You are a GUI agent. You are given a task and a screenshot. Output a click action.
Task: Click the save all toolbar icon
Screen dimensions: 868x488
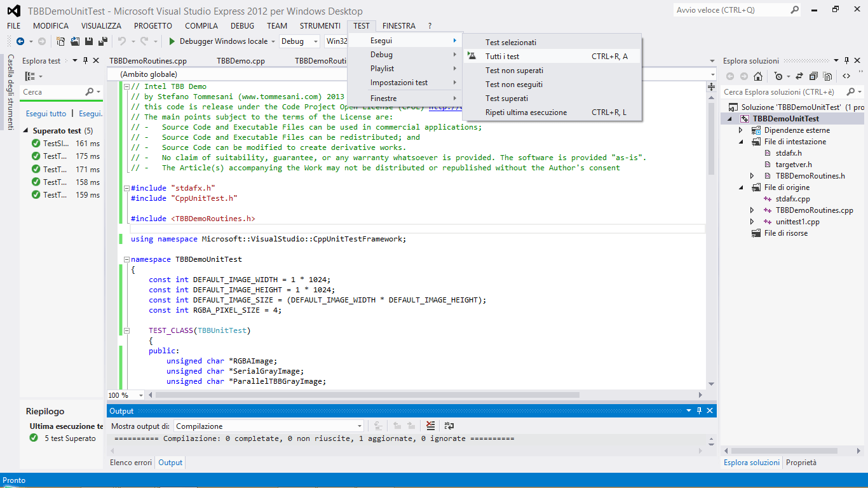(x=102, y=41)
